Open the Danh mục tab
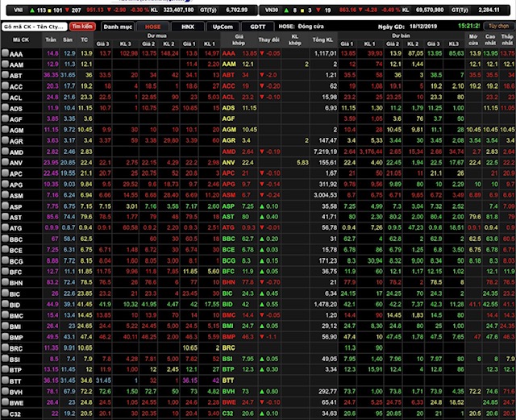This screenshot has height=420, width=516. [118, 27]
